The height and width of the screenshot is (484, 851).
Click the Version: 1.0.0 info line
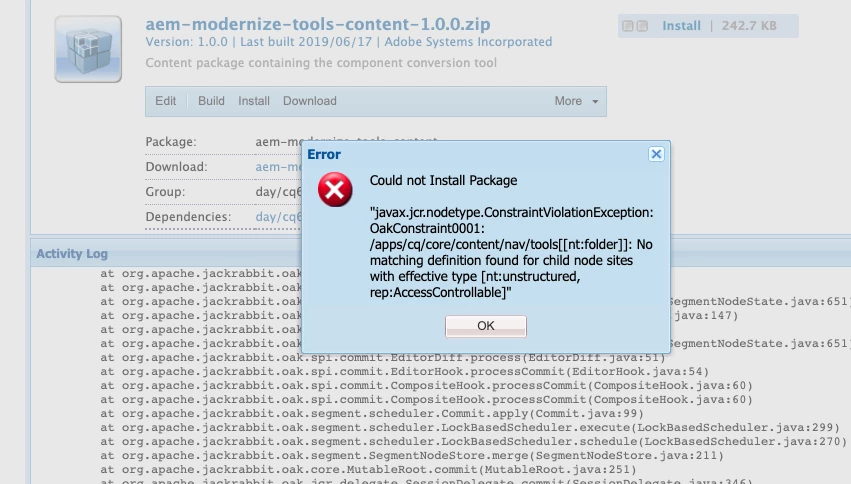pos(348,42)
